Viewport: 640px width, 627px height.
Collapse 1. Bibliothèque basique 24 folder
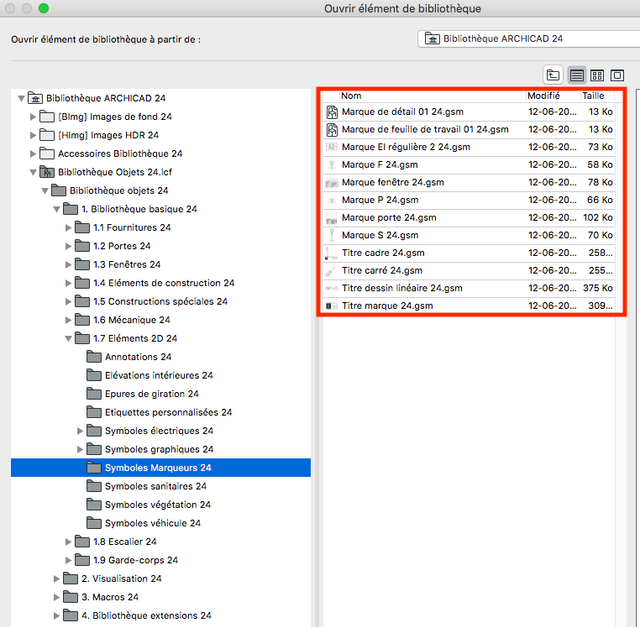tap(57, 209)
